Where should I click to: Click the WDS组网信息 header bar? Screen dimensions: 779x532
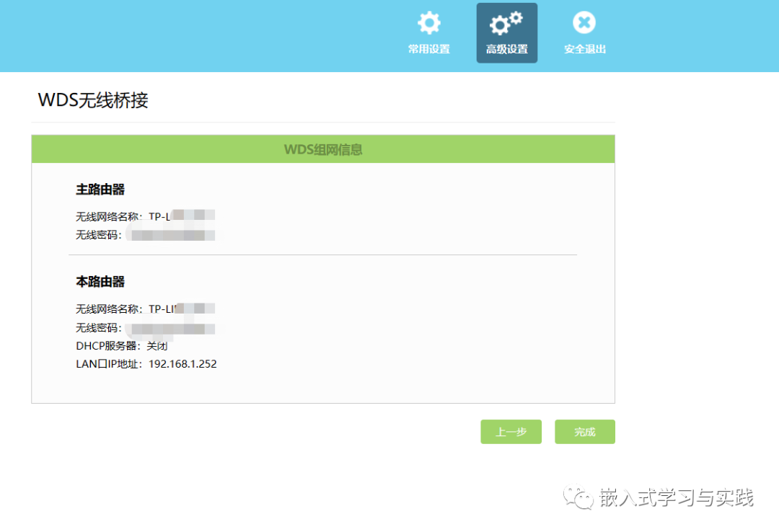(x=323, y=149)
